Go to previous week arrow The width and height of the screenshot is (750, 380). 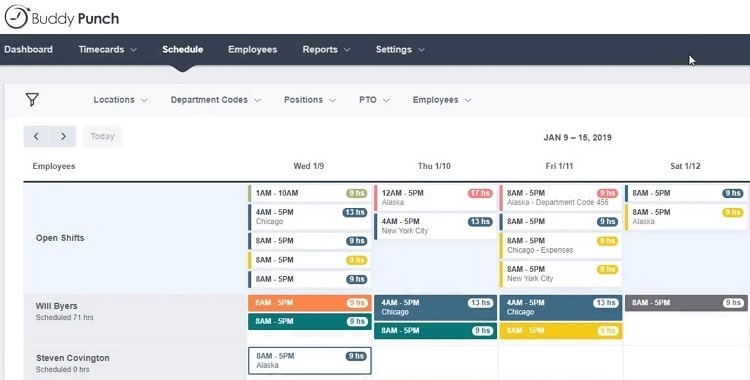click(x=36, y=136)
